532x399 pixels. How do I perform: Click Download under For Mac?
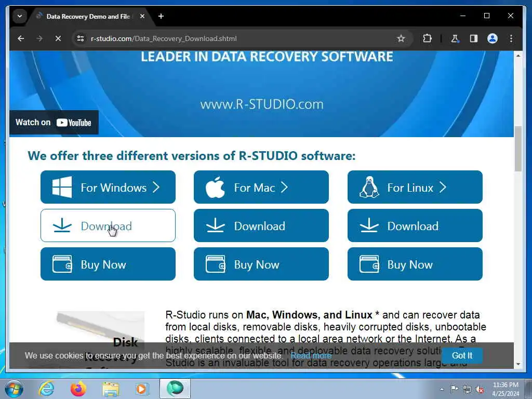coord(261,225)
